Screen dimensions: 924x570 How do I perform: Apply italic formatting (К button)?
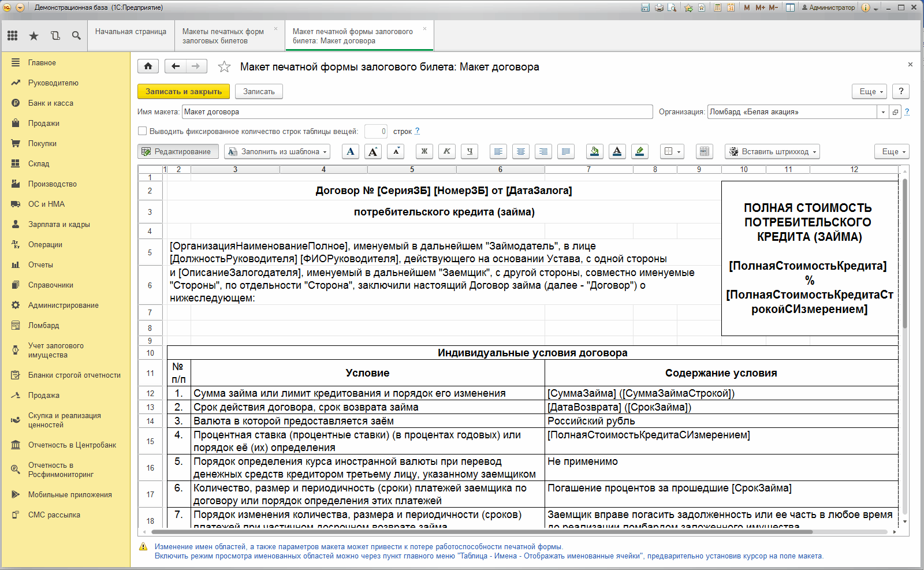coord(447,151)
